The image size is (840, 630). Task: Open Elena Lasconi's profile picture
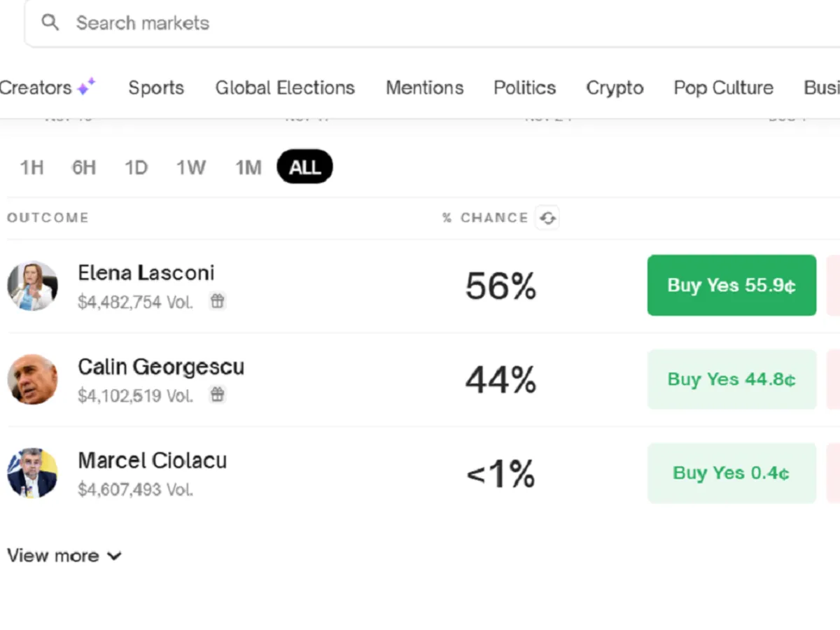click(x=32, y=286)
